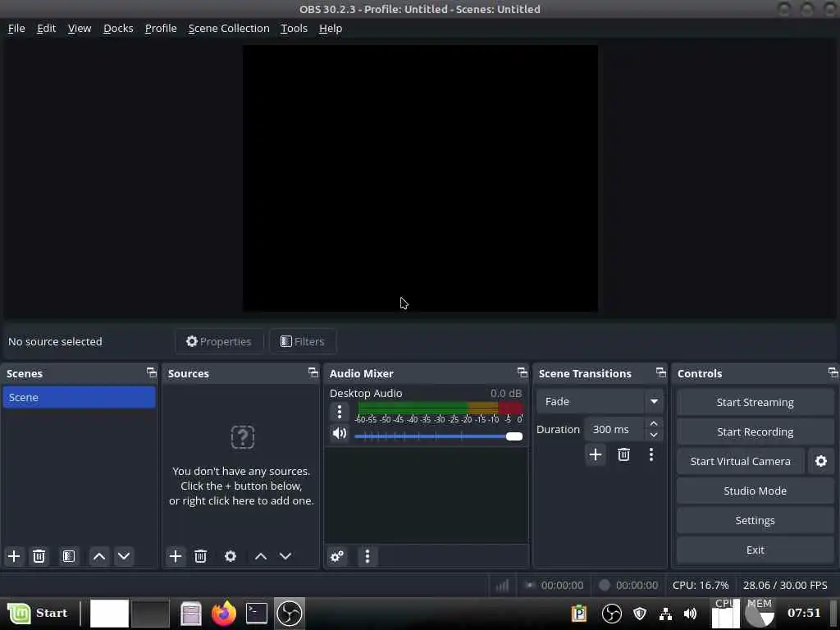This screenshot has width=840, height=630.
Task: Move scene down arrow in Scenes panel
Action: point(124,556)
